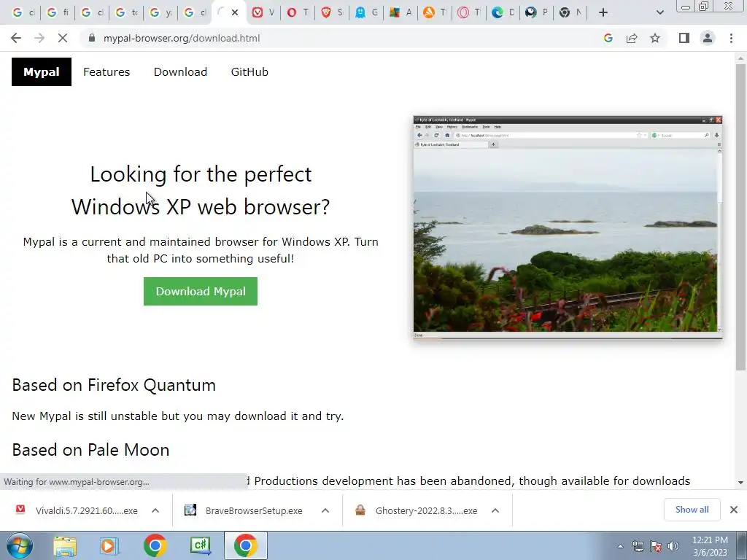This screenshot has width=747, height=560.
Task: Open Chrome's three-dot menu
Action: 731,38
